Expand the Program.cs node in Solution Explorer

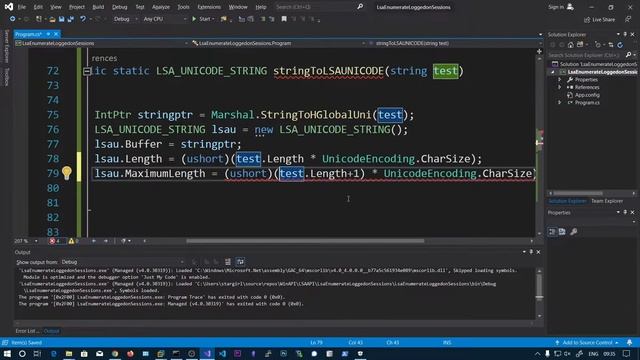560,103
